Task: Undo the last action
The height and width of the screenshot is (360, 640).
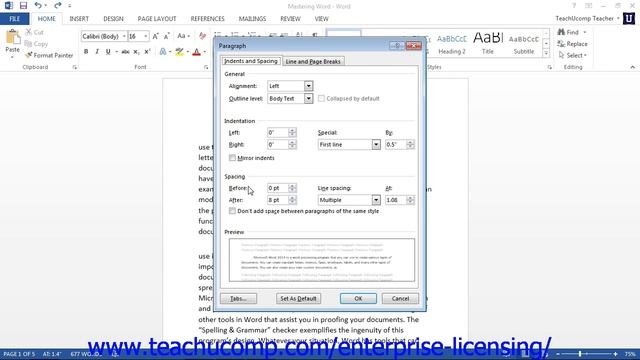Action: tap(38, 6)
